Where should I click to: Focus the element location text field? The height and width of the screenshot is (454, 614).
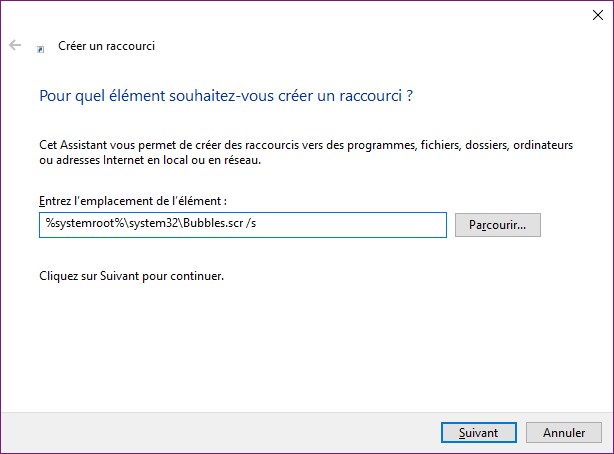[241, 225]
